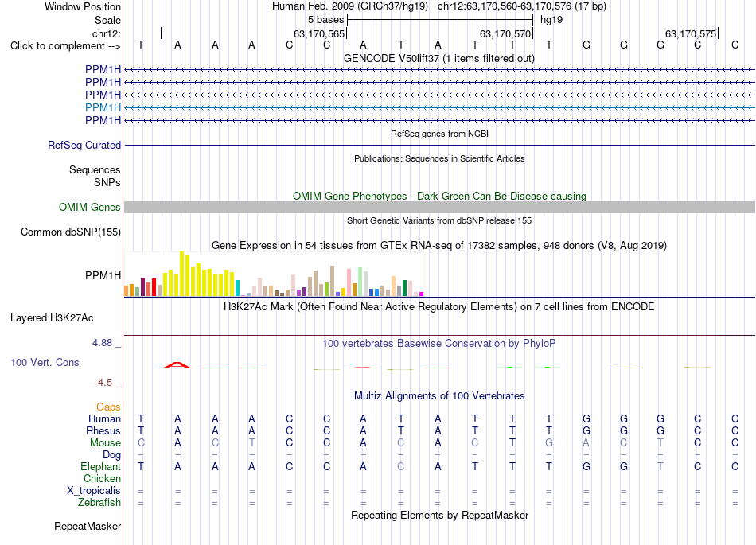
Task: Open the 'Human Feb. 2009 (GRCh37/hg19)' assembly title
Action: coord(350,6)
